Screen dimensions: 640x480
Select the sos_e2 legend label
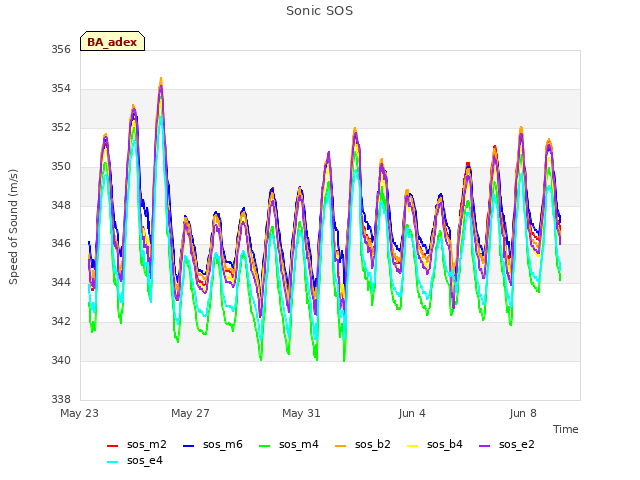(517, 444)
